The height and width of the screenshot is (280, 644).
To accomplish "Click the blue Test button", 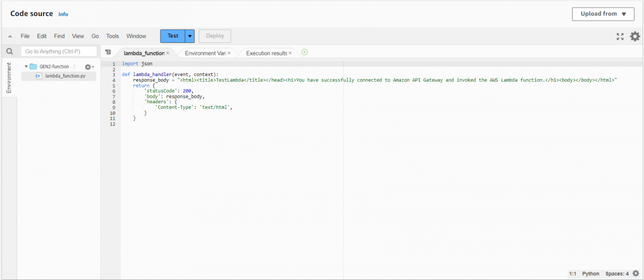I will pos(173,36).
